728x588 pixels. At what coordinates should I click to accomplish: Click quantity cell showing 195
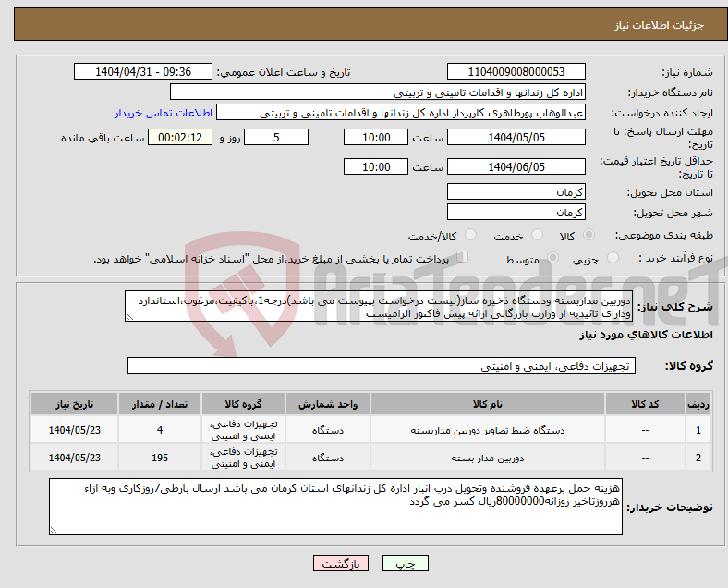(160, 458)
